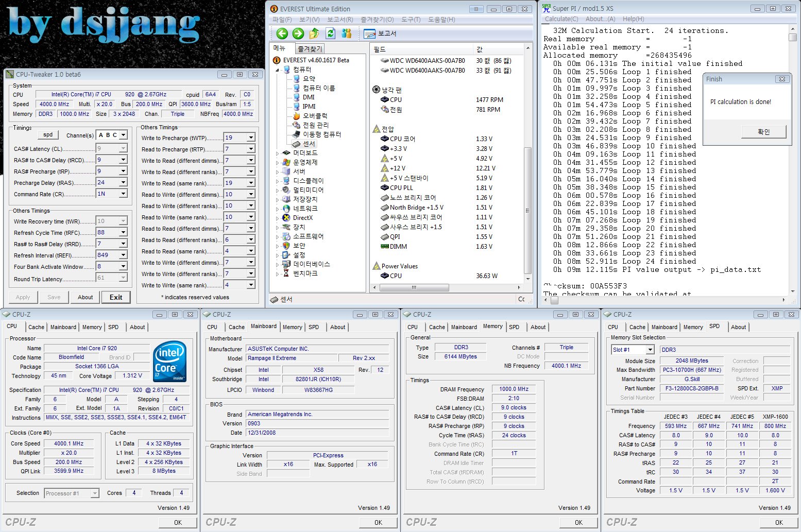
Task: Click the users icon in EVEREST toolbar
Action: point(347,33)
